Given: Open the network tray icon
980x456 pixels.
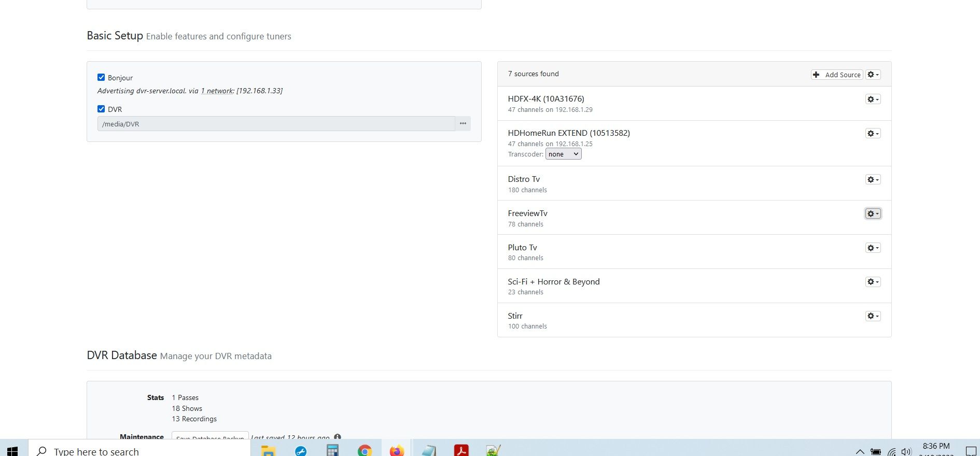Looking at the screenshot, I should tap(891, 451).
